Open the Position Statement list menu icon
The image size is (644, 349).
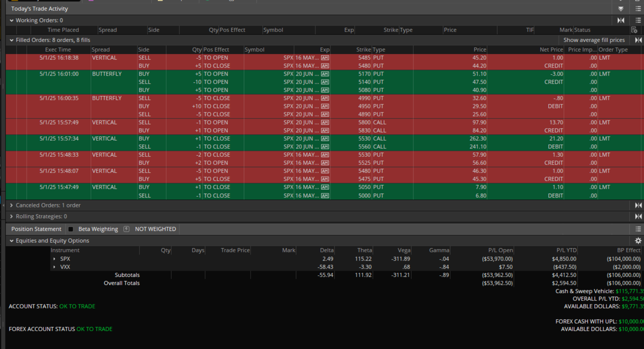[638, 229]
